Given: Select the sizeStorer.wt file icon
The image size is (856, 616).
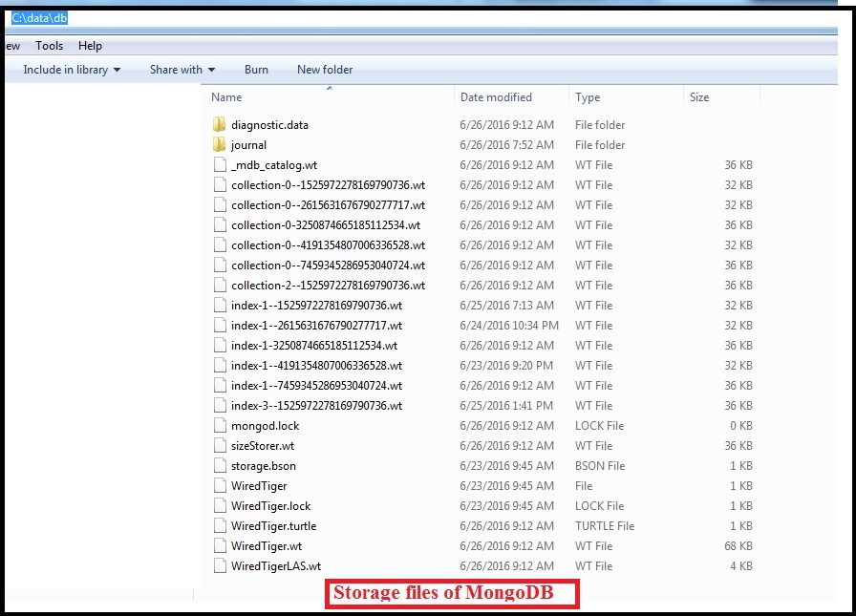Looking at the screenshot, I should 220,446.
